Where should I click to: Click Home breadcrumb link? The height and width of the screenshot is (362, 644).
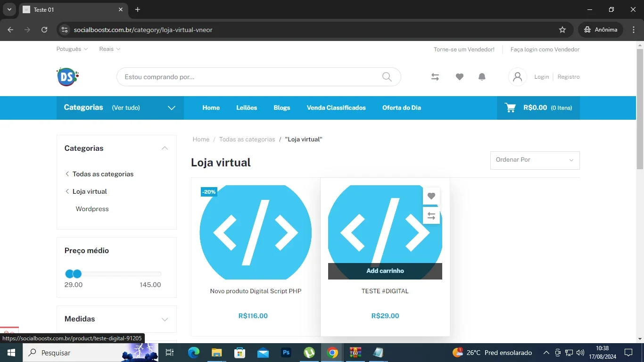pyautogui.click(x=201, y=139)
